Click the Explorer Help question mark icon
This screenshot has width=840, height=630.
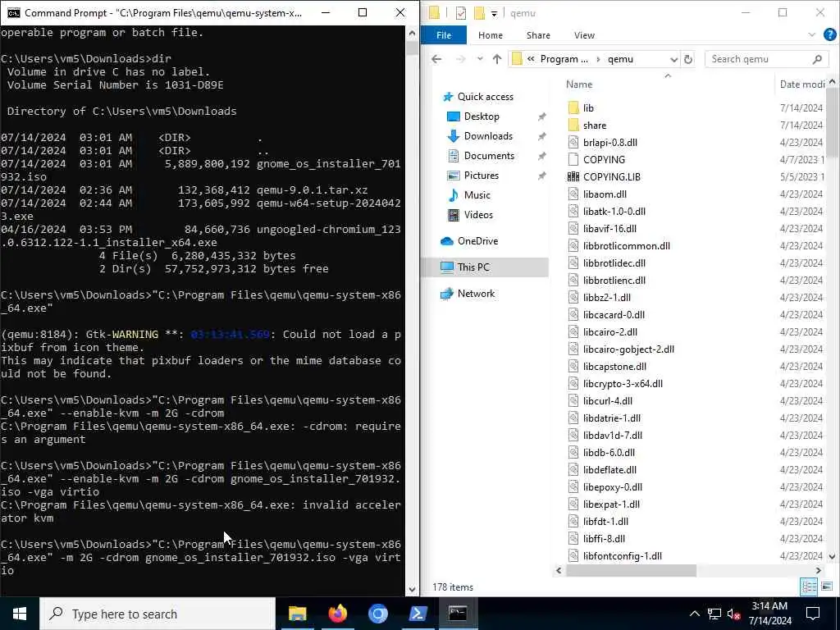coord(830,34)
